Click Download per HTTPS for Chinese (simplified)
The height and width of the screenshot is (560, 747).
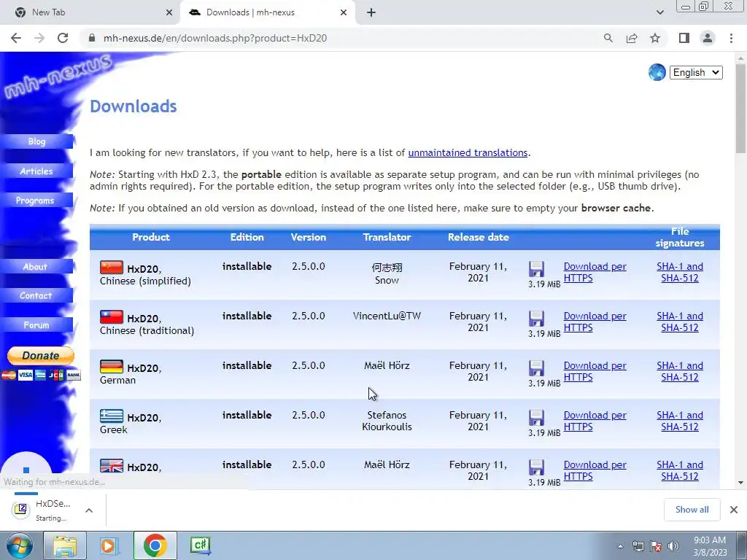tap(595, 273)
